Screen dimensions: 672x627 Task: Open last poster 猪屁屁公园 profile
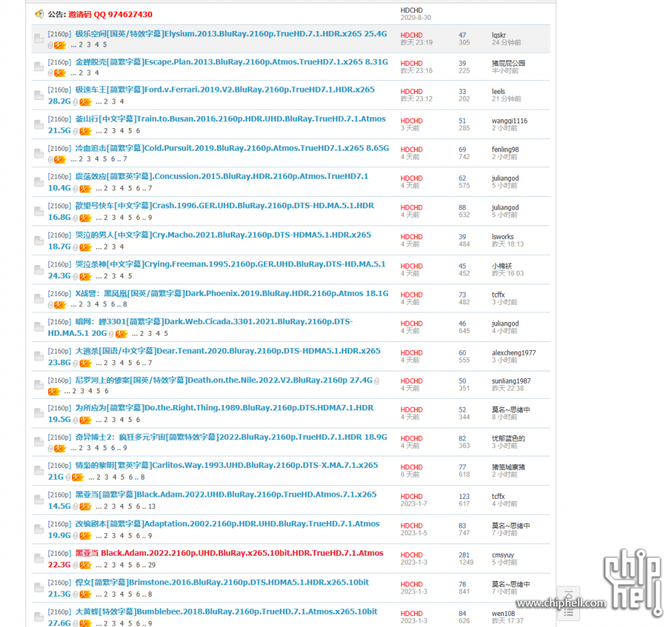coord(508,63)
